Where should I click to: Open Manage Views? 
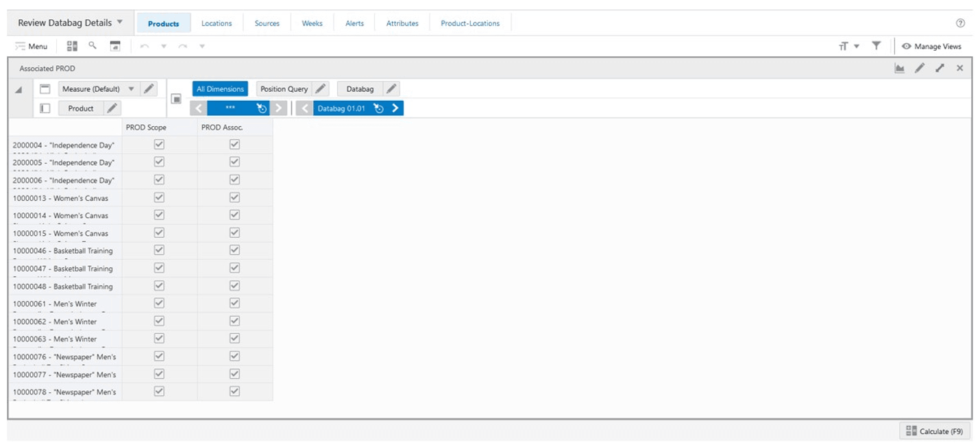pos(933,46)
